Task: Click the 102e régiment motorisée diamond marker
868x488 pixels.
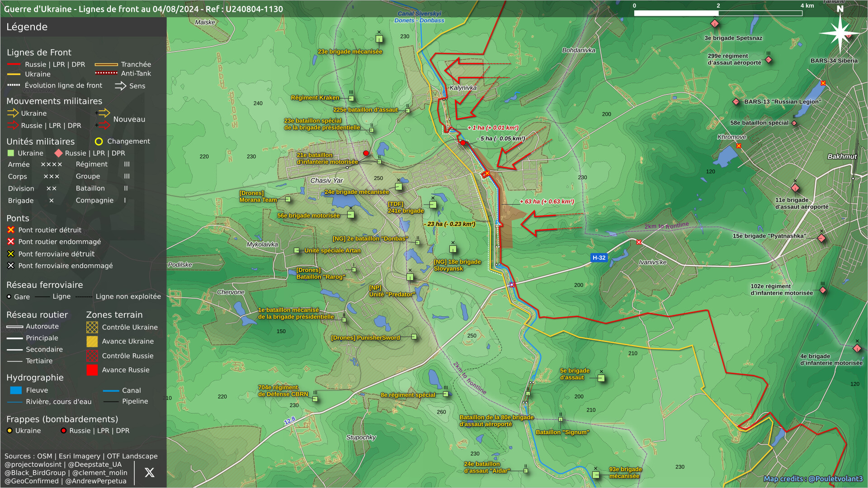Action: coord(822,290)
